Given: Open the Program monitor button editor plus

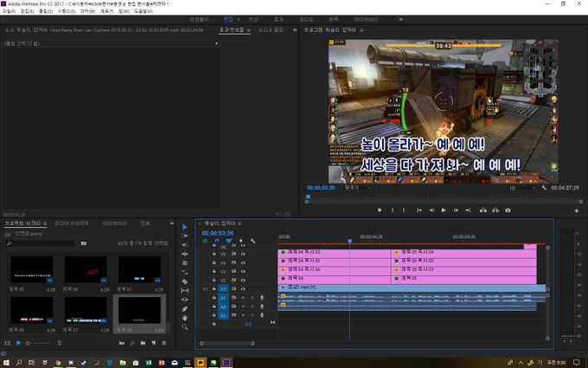Looking at the screenshot, I should tap(577, 211).
